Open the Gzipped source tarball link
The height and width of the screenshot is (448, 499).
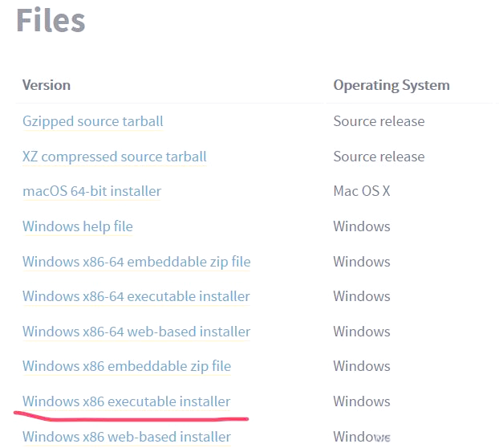pos(92,121)
